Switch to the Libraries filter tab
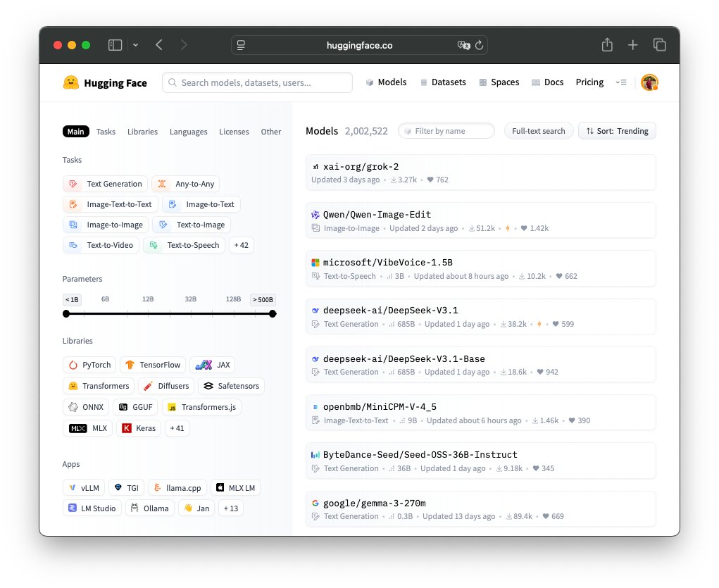 coord(142,132)
